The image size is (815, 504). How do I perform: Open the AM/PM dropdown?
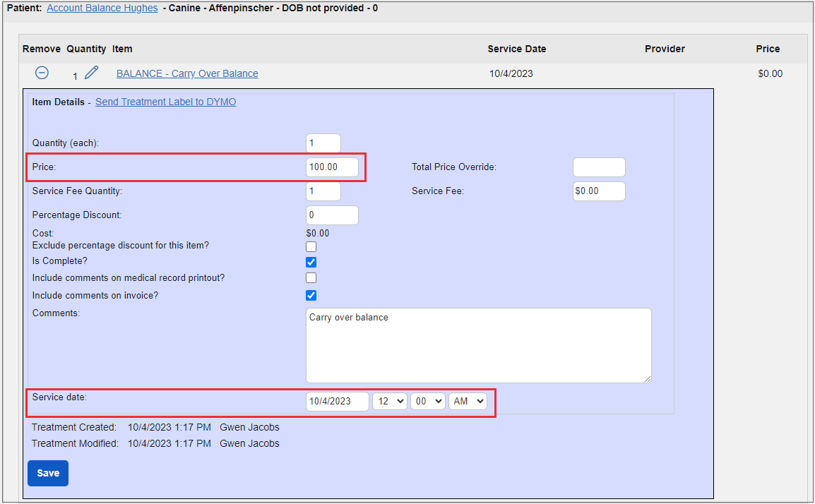point(468,402)
